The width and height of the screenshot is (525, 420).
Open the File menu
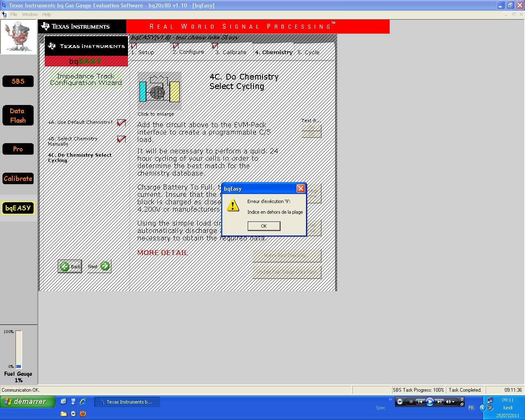click(14, 14)
